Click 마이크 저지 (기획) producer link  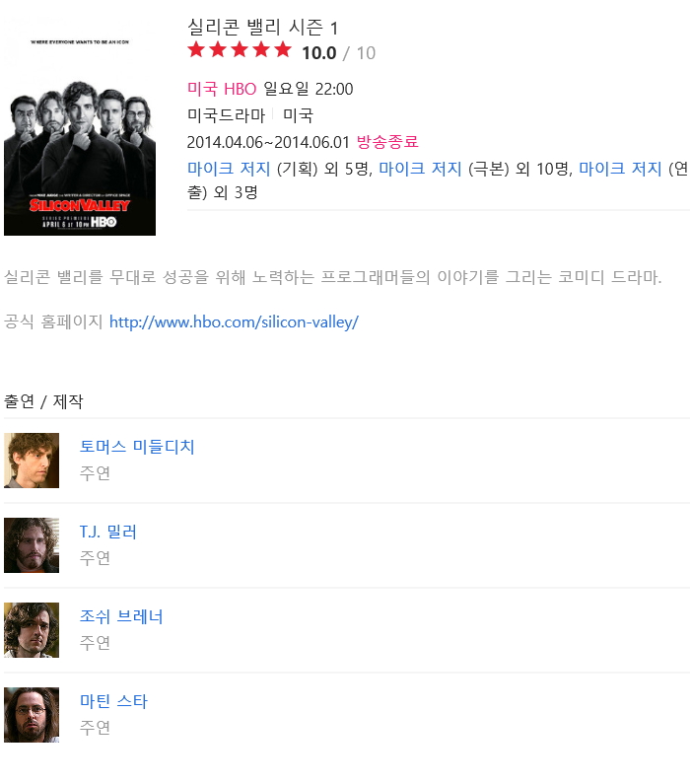[229, 169]
